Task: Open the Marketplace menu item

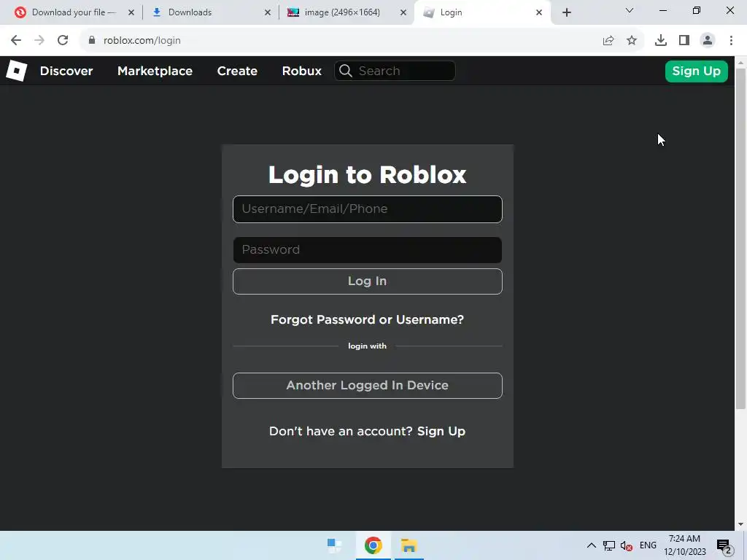Action: click(155, 71)
